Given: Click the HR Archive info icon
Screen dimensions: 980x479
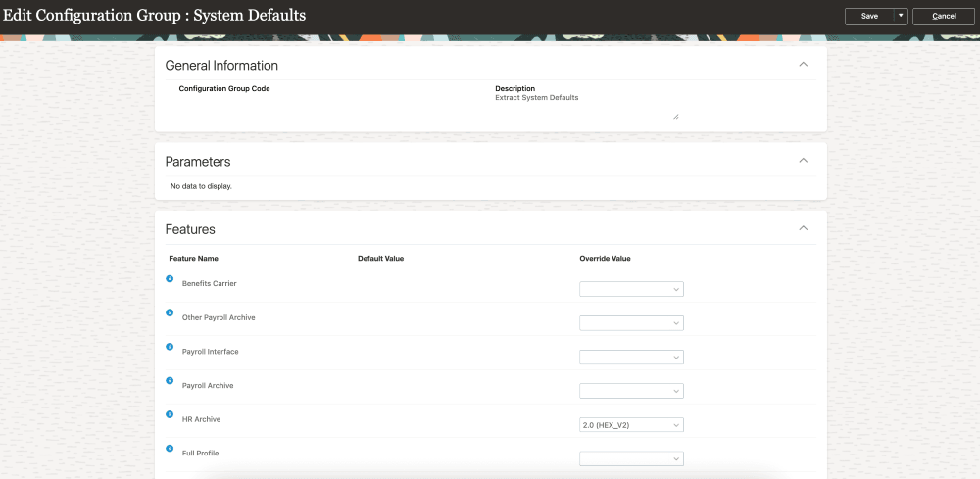Looking at the screenshot, I should coord(170,414).
